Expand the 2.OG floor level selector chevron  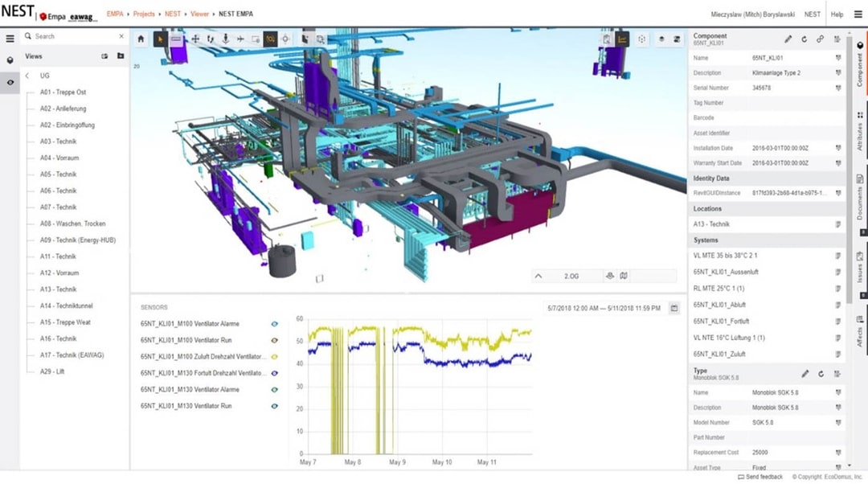[538, 276]
